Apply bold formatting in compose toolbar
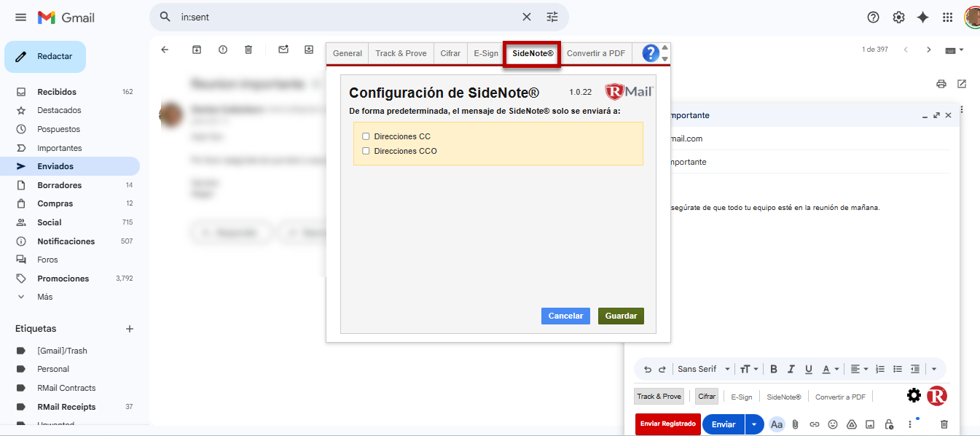The width and height of the screenshot is (980, 436). (x=774, y=369)
